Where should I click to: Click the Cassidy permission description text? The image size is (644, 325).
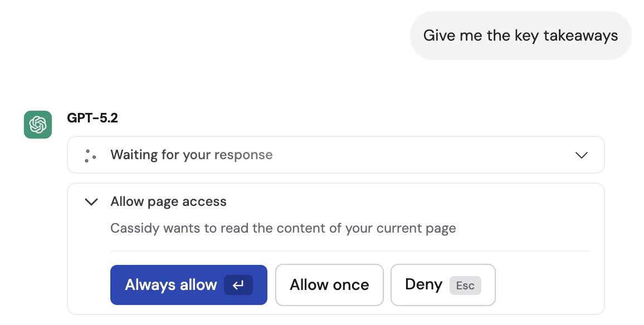click(284, 228)
